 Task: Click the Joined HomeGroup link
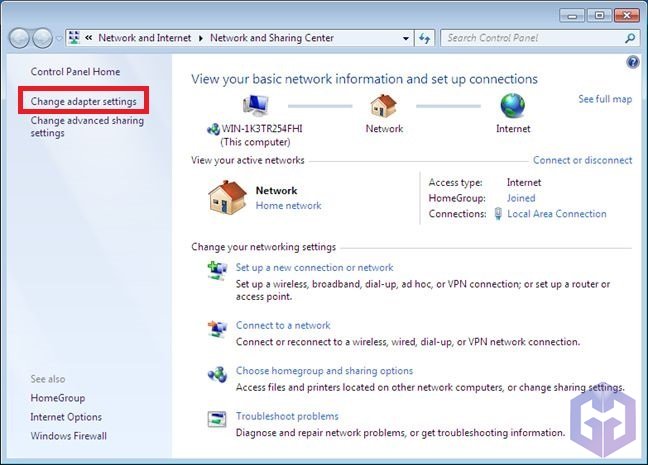click(521, 198)
